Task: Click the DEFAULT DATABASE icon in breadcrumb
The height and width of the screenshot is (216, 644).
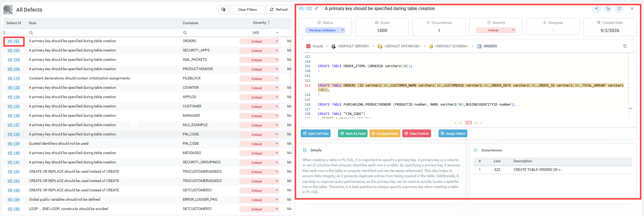Action: [380, 46]
